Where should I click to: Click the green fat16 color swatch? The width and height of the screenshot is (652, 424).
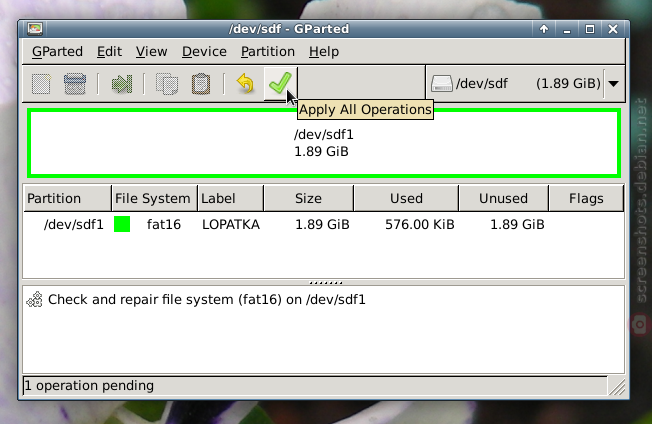[122, 224]
